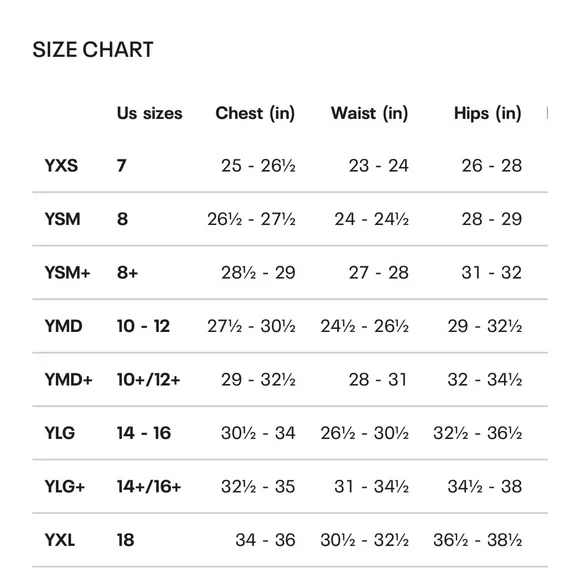Click the YSM size row label
This screenshot has width=580, height=580.
click(62, 219)
